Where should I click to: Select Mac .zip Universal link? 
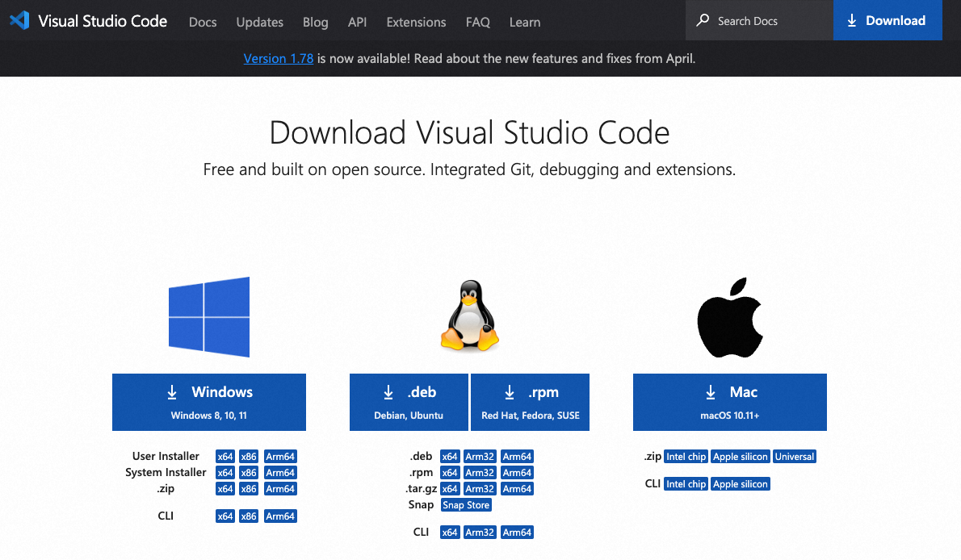795,457
